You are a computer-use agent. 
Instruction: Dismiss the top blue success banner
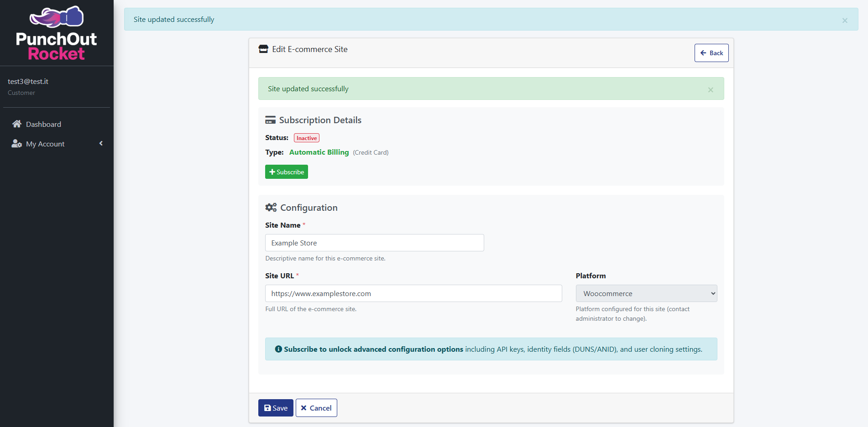tap(845, 21)
